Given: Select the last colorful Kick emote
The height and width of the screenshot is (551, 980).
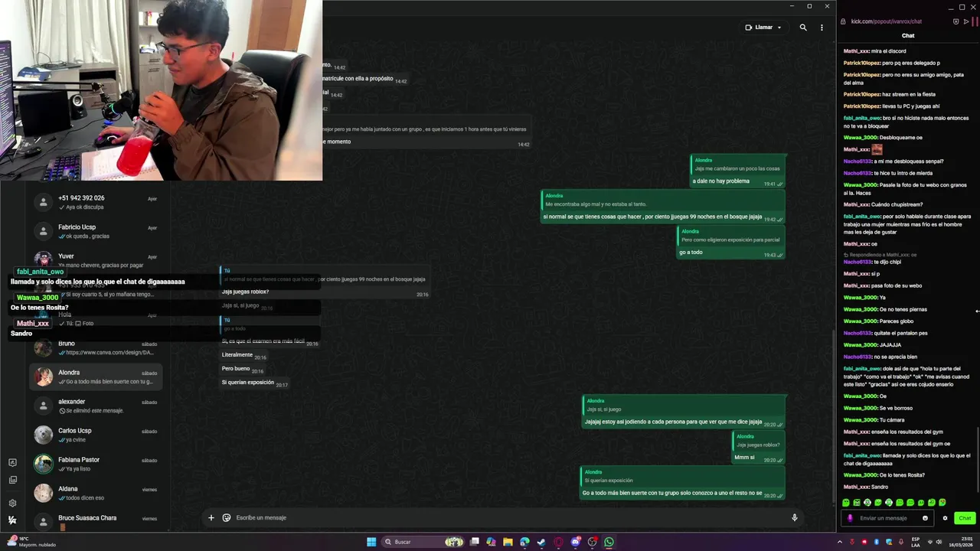Looking at the screenshot, I should click(x=942, y=503).
